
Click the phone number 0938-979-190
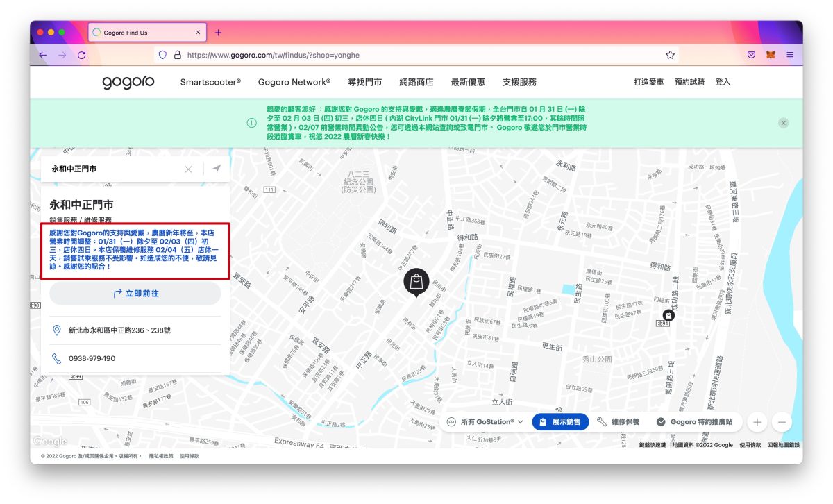pos(92,359)
